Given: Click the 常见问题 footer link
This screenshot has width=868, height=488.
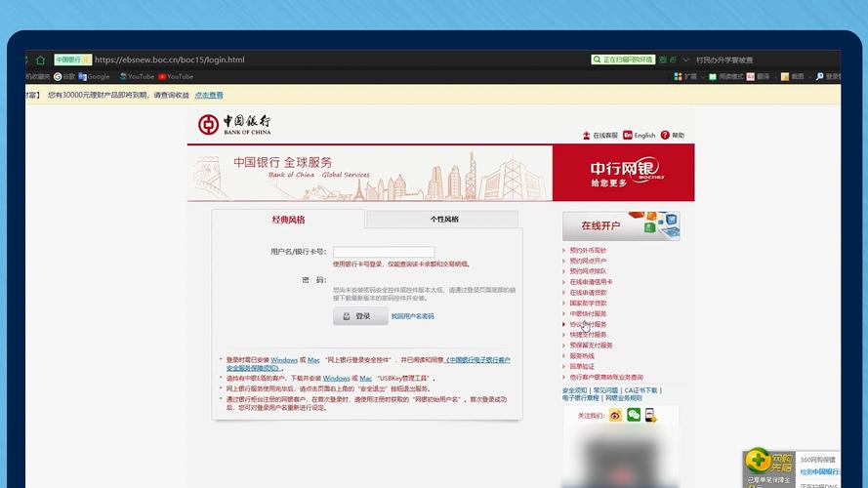Looking at the screenshot, I should 605,390.
